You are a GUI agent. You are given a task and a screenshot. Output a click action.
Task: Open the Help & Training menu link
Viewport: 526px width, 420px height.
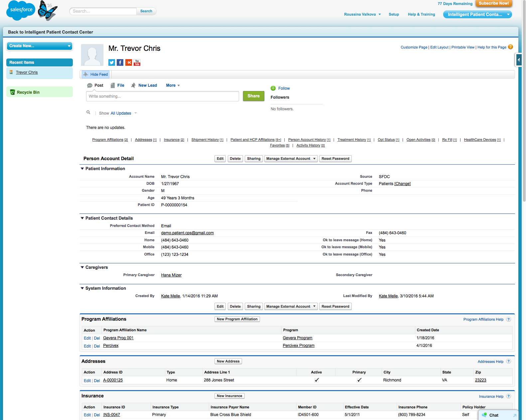pyautogui.click(x=421, y=14)
